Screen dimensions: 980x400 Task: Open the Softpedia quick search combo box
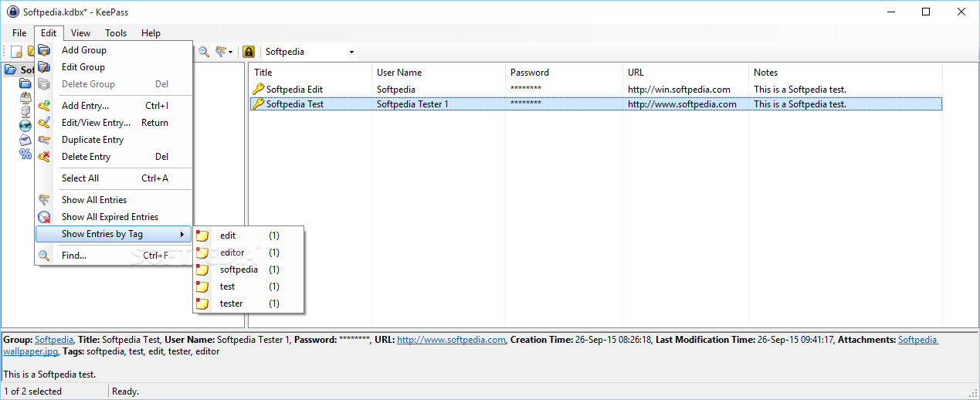point(309,52)
